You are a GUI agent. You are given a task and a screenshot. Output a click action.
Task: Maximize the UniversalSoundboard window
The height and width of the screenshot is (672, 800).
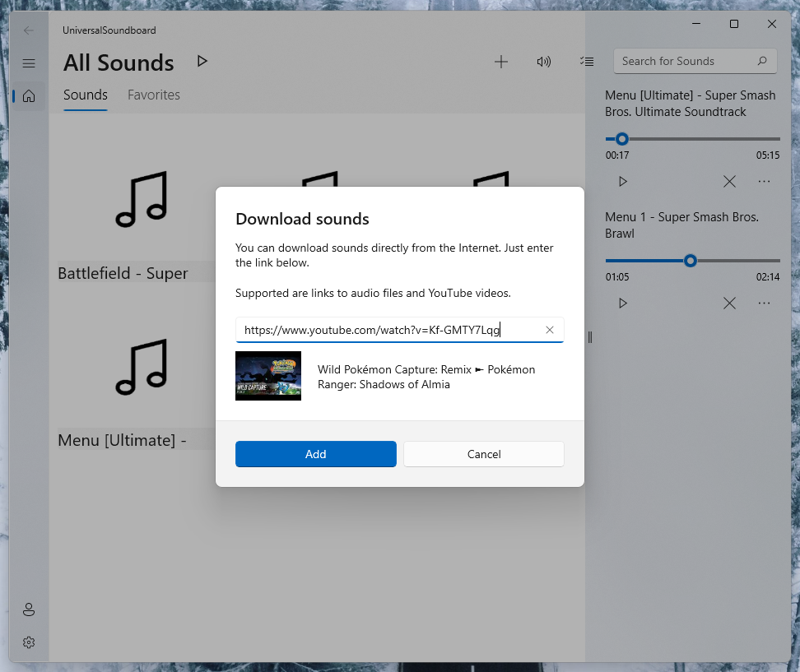[x=733, y=24]
